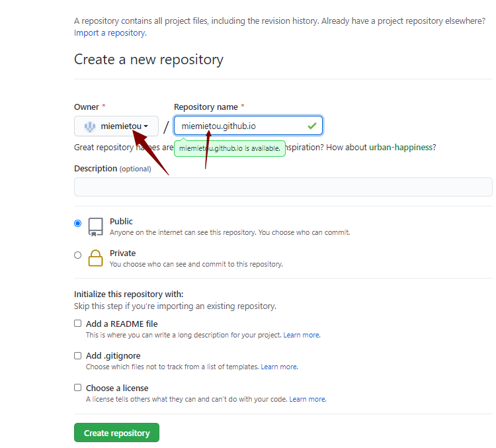Enable the Add .gitignore checkbox
Image resolution: width=496 pixels, height=448 pixels.
(77, 355)
